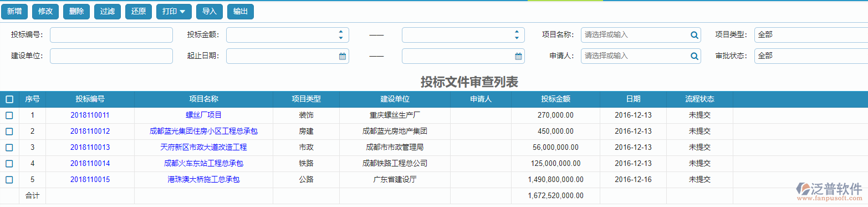Click the 输出 button
The image size is (868, 207).
tap(241, 12)
